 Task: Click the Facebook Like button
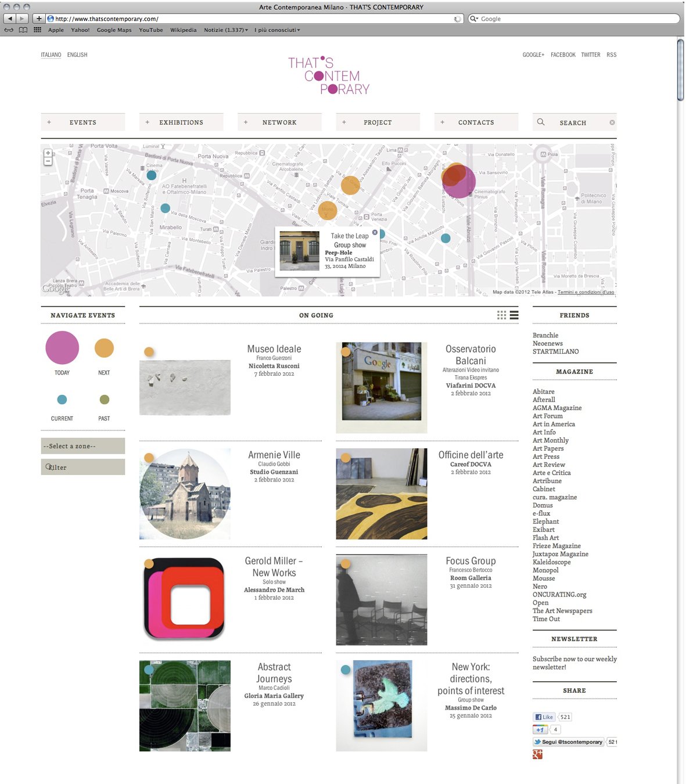click(x=544, y=717)
